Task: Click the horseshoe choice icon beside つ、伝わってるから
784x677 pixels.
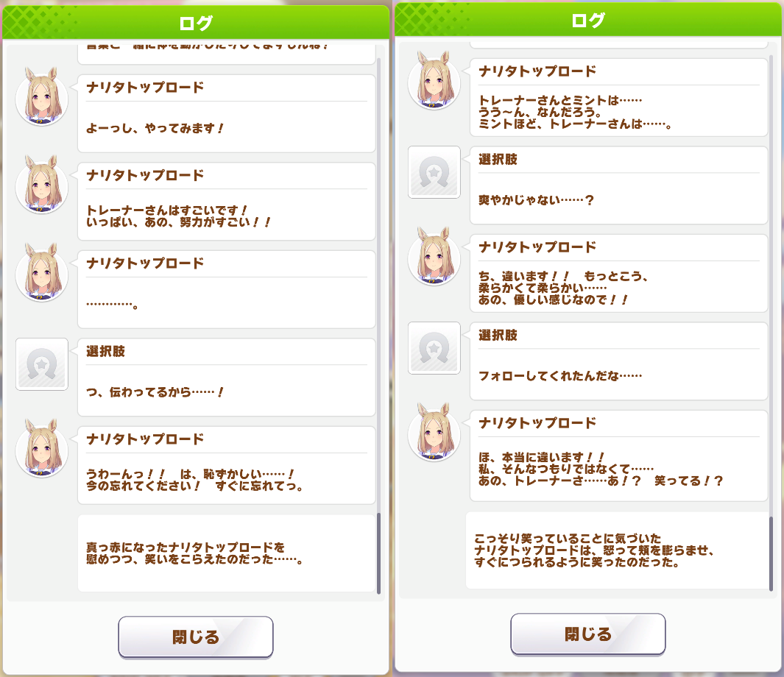Action: point(42,364)
